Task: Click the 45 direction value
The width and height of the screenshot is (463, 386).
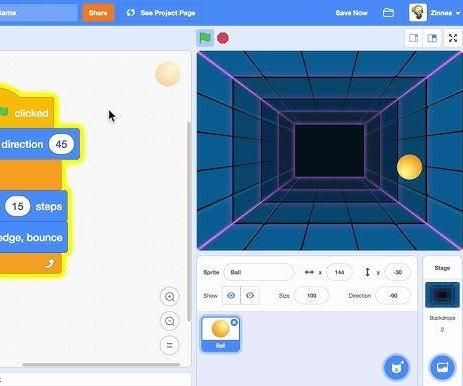Action: (x=61, y=144)
